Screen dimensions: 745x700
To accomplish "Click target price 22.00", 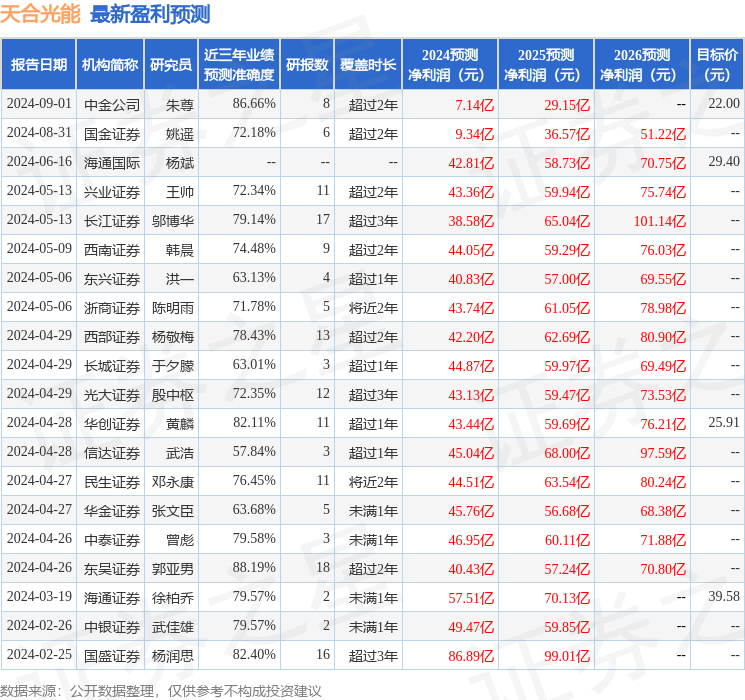I will coord(724,104).
